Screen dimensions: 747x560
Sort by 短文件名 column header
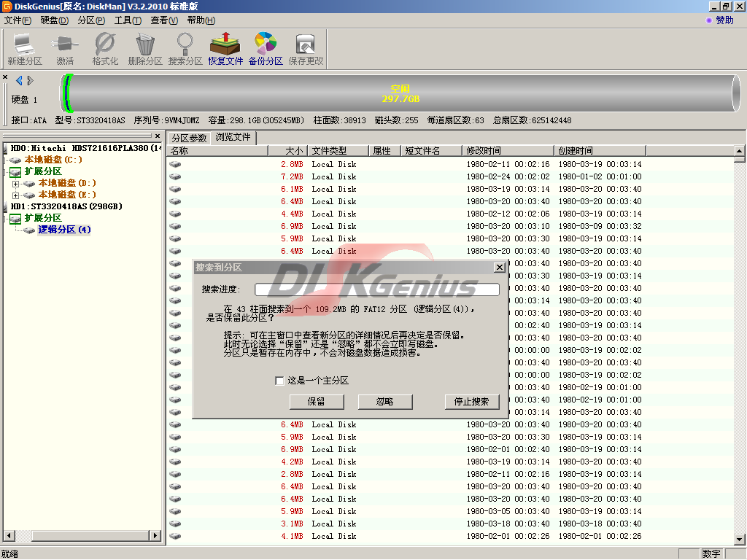[432, 150]
